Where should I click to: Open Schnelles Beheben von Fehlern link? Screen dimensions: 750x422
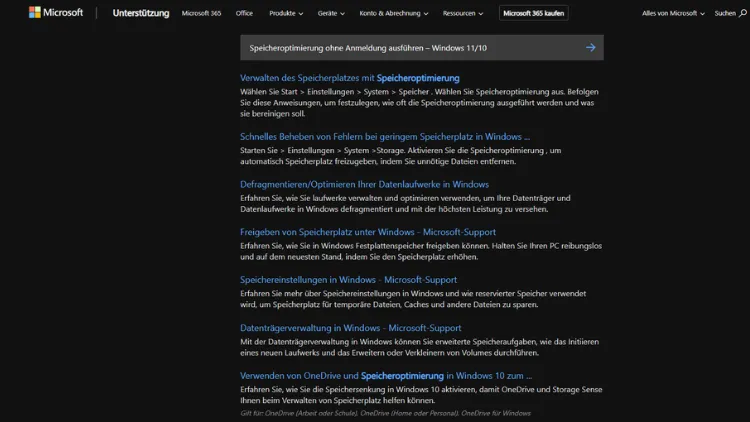(x=385, y=137)
